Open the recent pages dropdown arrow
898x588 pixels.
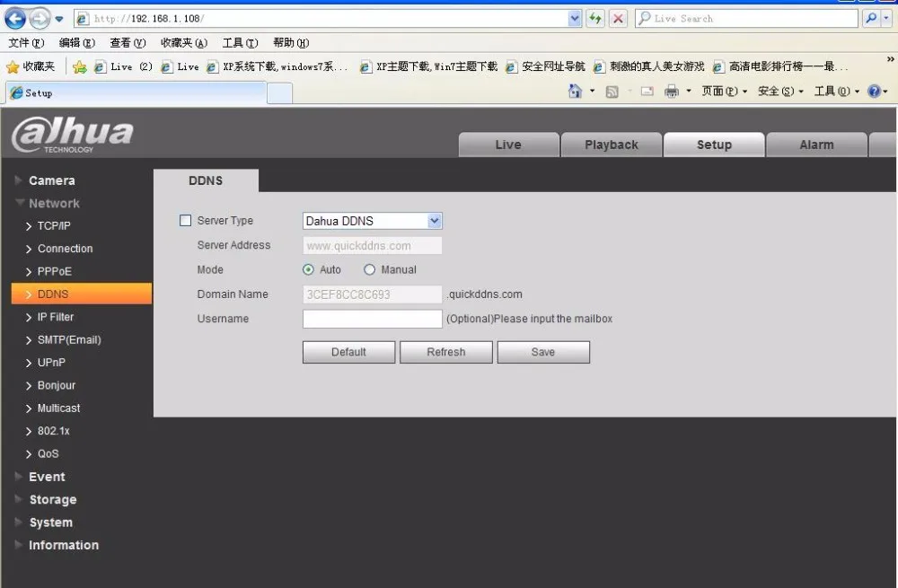coord(59,20)
